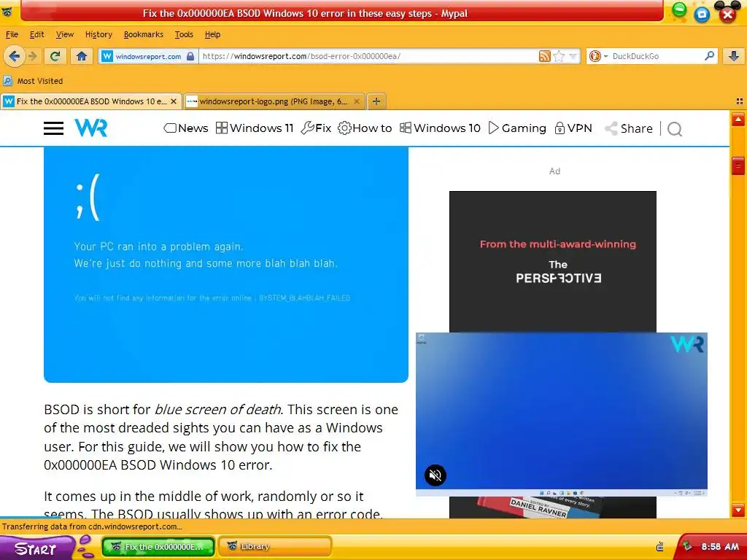Viewport: 747px width, 560px height.
Task: Open URL history dropdown arrow in address bar
Action: [x=573, y=56]
